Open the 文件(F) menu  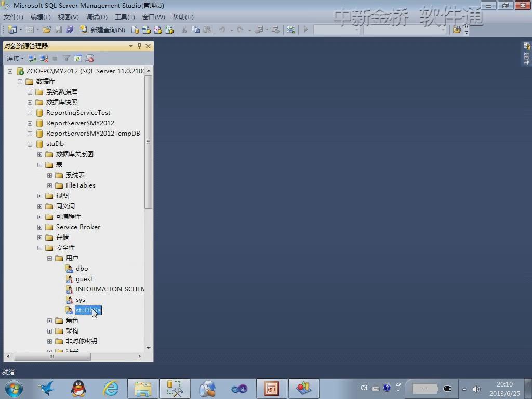click(13, 17)
